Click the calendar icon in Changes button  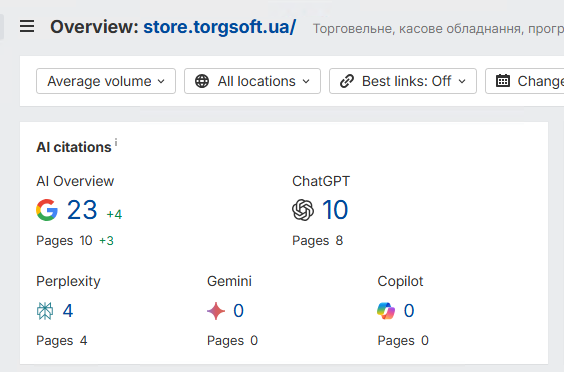pyautogui.click(x=503, y=81)
